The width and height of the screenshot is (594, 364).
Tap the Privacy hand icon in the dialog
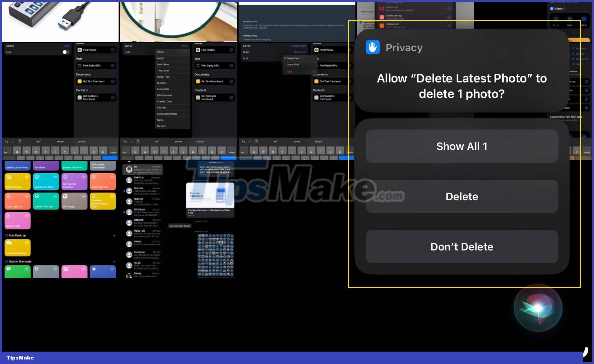(x=372, y=47)
